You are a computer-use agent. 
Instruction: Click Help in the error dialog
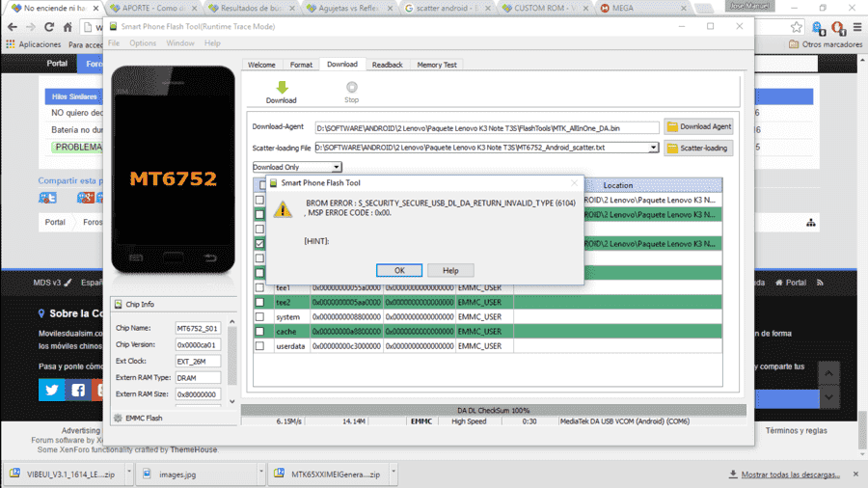tap(450, 271)
